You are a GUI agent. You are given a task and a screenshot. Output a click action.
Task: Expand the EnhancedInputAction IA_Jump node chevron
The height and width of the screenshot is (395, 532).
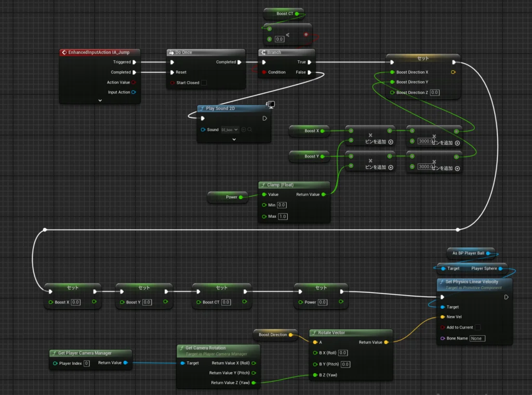(x=100, y=101)
